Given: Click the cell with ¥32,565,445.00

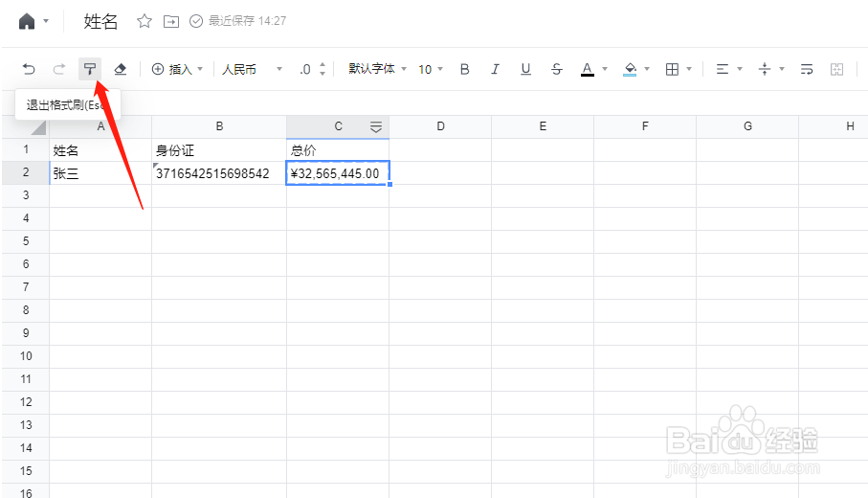Looking at the screenshot, I should click(x=338, y=173).
